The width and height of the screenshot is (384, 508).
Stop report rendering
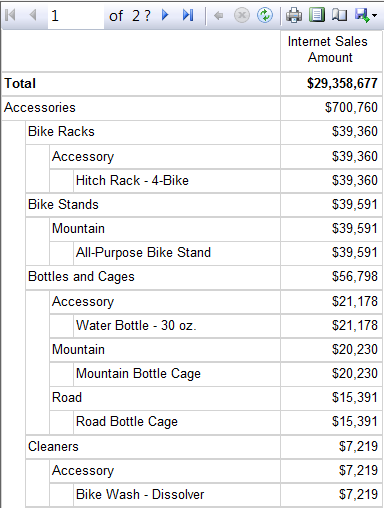point(242,15)
